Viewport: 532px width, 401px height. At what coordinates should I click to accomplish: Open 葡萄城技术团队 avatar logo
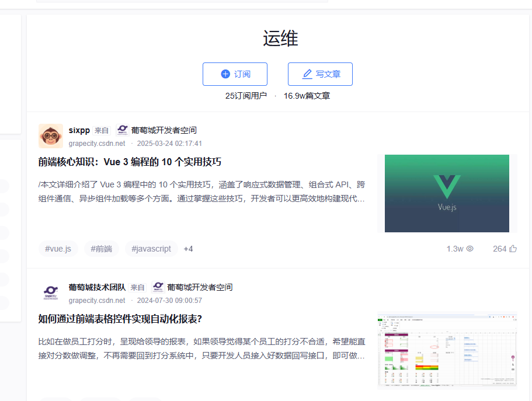(x=51, y=293)
